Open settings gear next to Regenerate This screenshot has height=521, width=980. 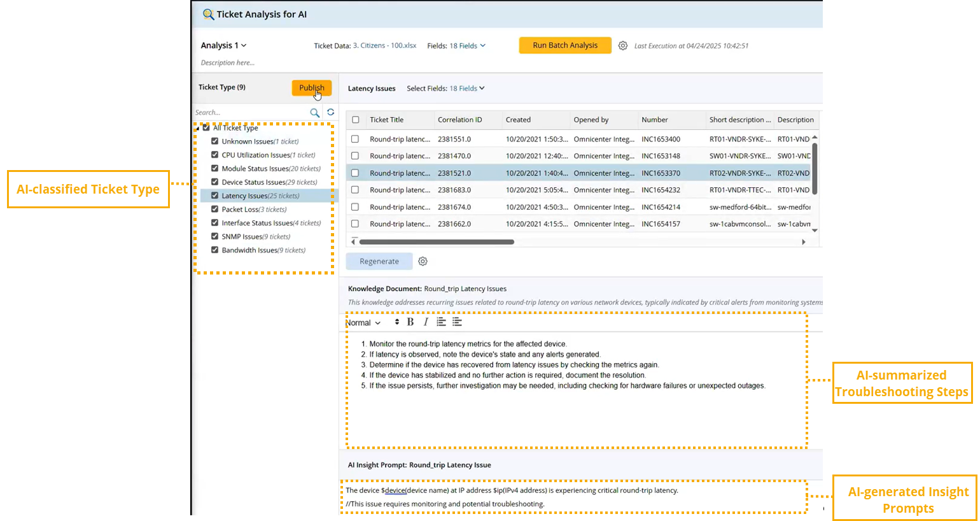point(423,261)
